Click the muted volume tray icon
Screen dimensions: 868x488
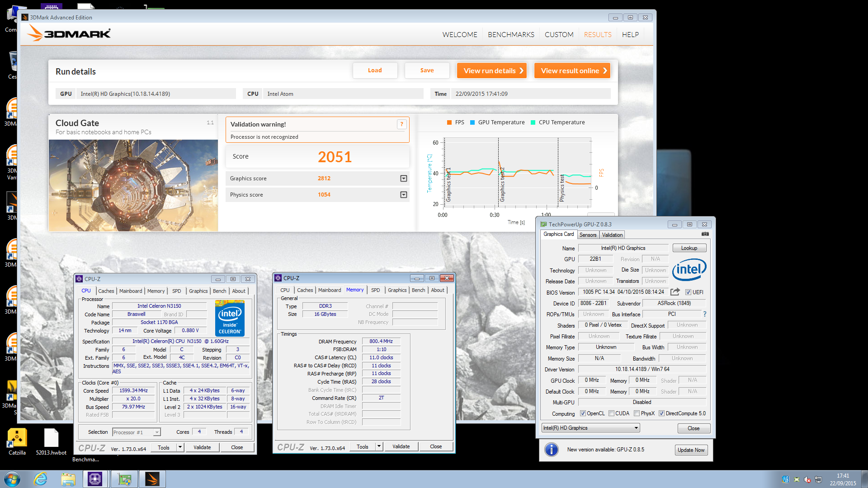(x=807, y=479)
